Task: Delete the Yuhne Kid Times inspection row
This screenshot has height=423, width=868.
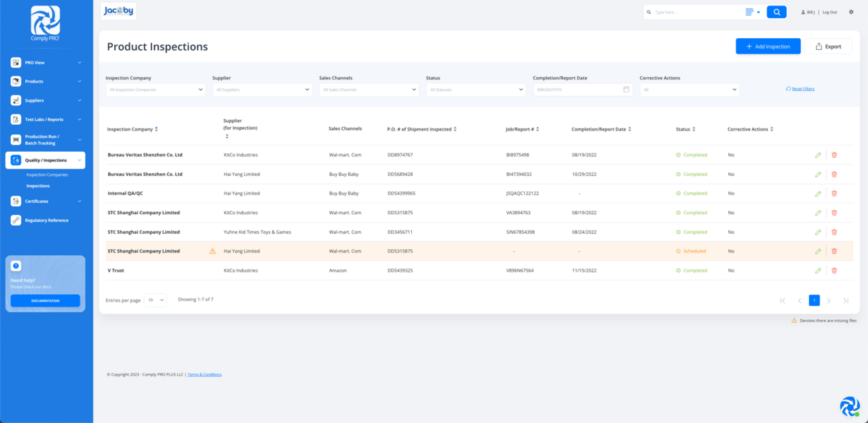Action: coord(834,232)
